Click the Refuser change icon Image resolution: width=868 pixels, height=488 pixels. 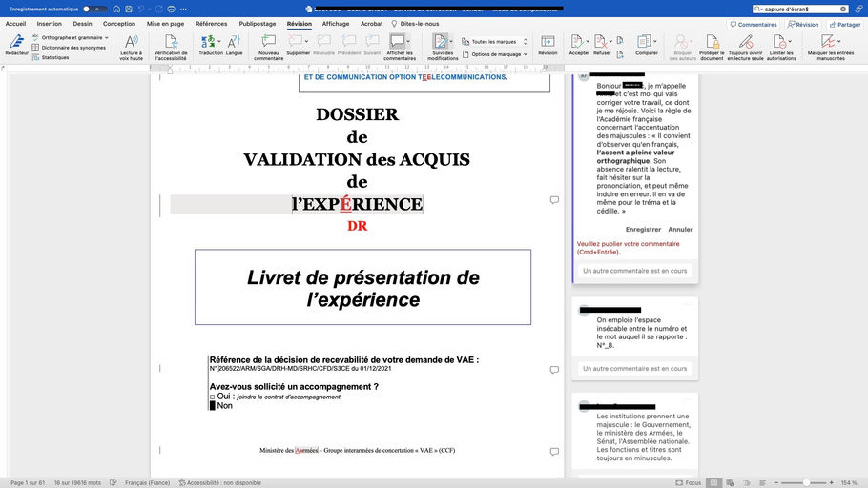[600, 42]
